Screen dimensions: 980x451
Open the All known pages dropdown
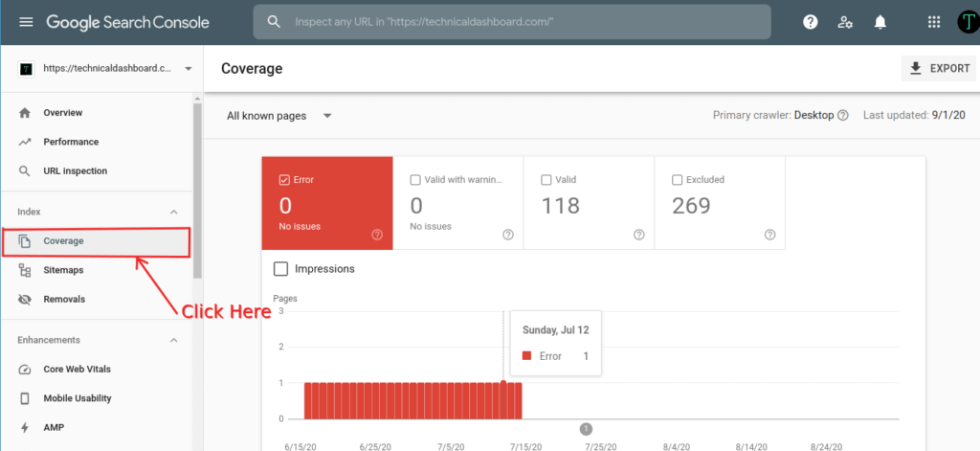coord(278,117)
